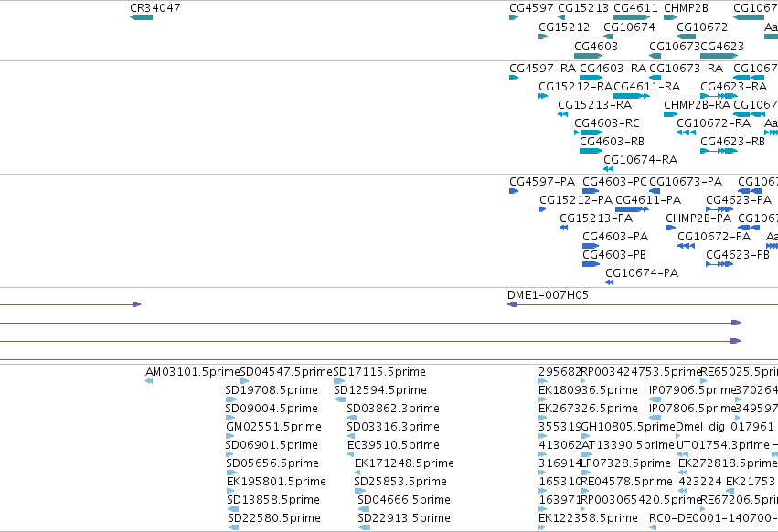Select EST 'SD04666.5prime' label
This screenshot has width=778, height=532.
click(404, 500)
